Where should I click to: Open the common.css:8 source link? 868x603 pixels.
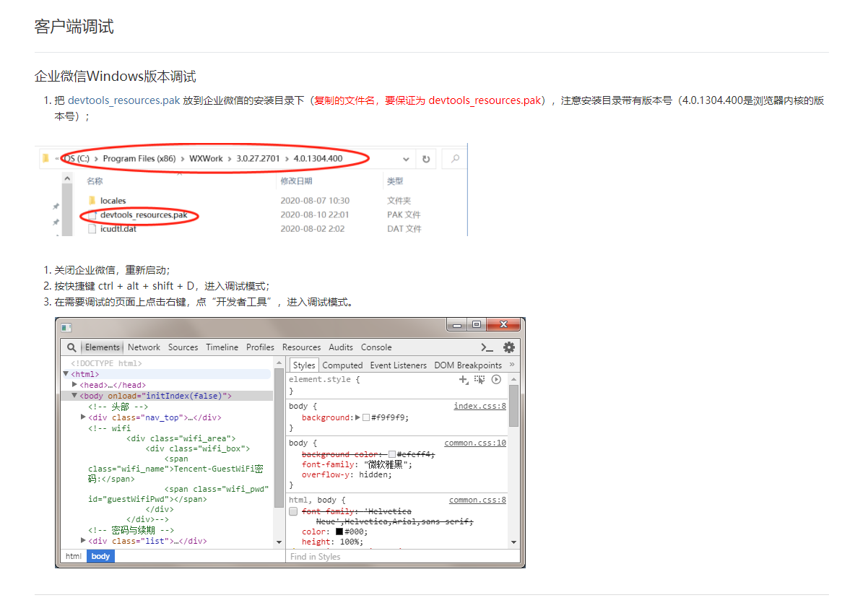[x=477, y=500]
